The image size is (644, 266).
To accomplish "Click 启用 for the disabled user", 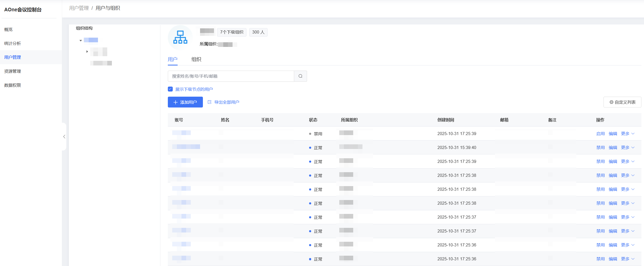I will tap(600, 134).
